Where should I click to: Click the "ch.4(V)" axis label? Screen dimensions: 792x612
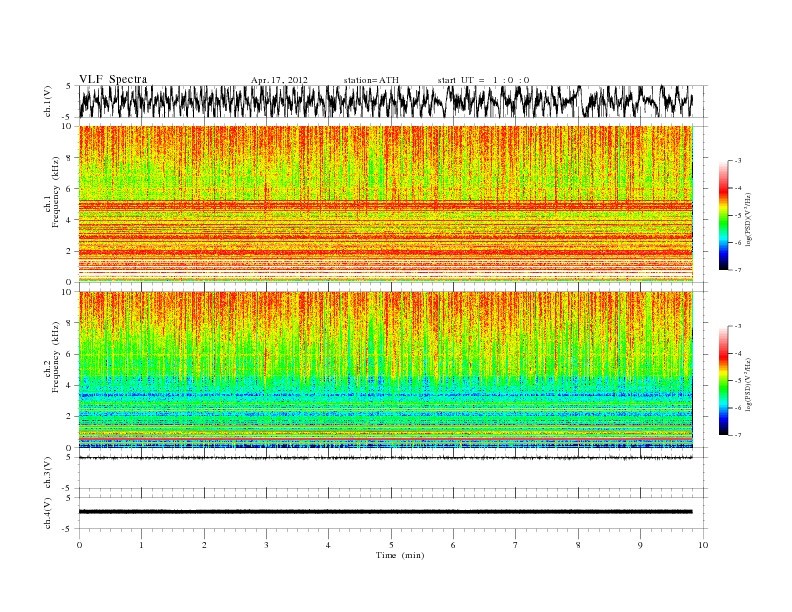coord(48,513)
